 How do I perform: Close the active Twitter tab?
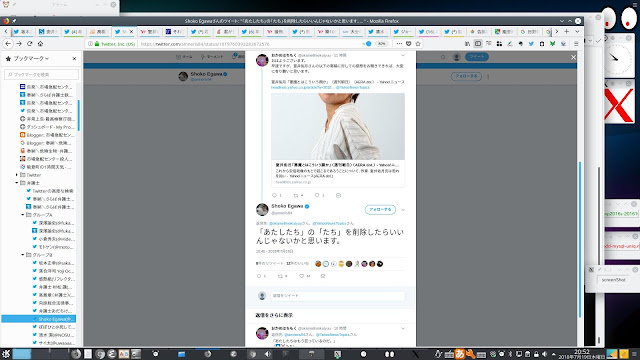pos(131,31)
